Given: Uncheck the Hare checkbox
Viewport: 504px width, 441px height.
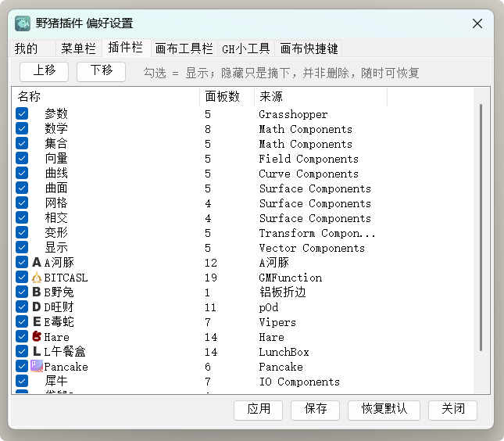Looking at the screenshot, I should pyautogui.click(x=22, y=336).
